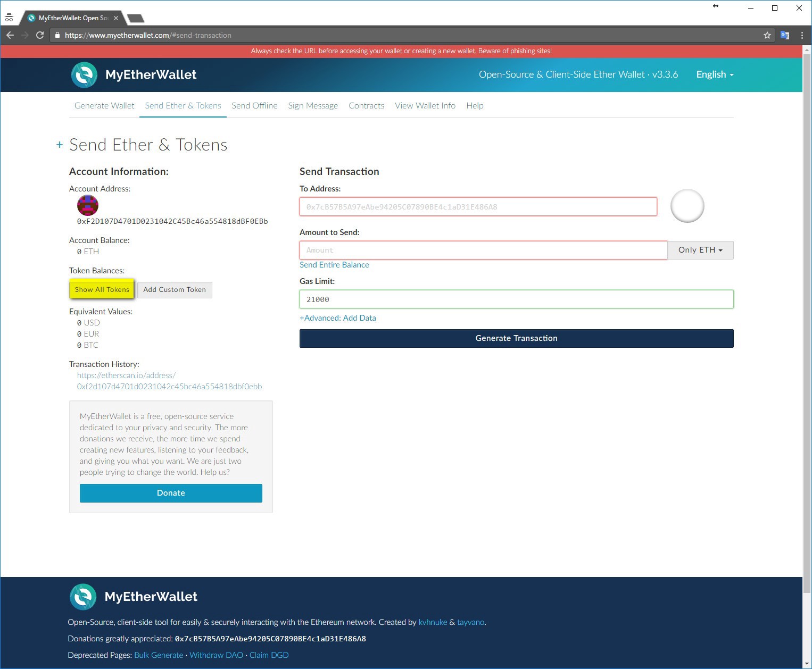The image size is (812, 669).
Task: Open the tayvano creator link
Action: tap(471, 622)
